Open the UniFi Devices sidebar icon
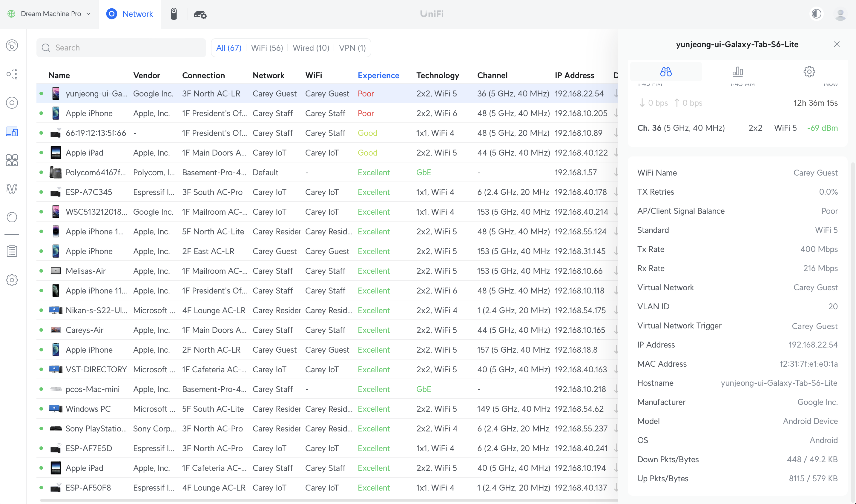The width and height of the screenshot is (856, 504). coord(12,103)
